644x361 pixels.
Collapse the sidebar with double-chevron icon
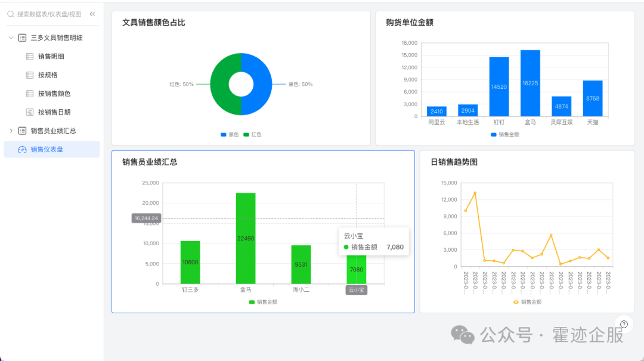click(x=92, y=14)
